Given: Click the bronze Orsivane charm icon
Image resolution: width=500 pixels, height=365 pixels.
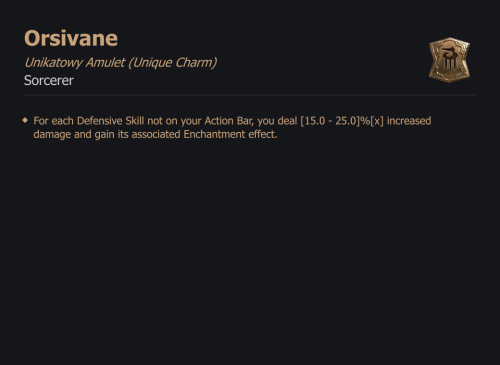Looking at the screenshot, I should (x=449, y=60).
